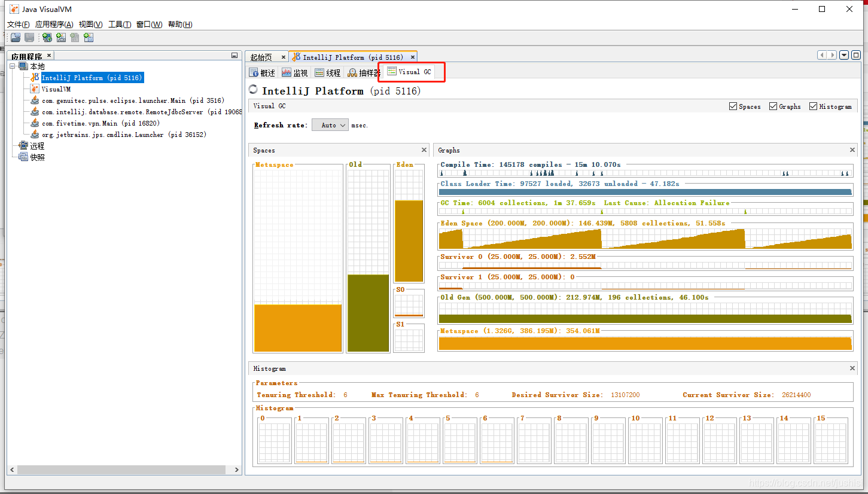868x494 pixels.
Task: Close the Spaces panel
Action: tap(424, 150)
